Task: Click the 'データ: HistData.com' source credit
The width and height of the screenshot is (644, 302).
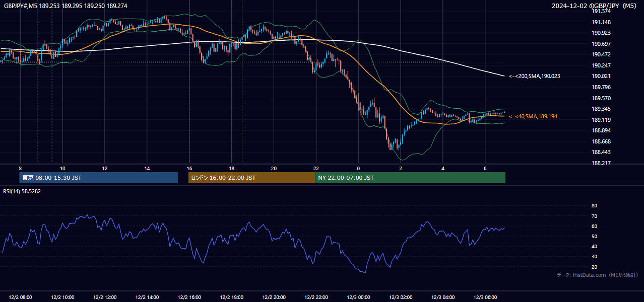Action: click(x=598, y=275)
